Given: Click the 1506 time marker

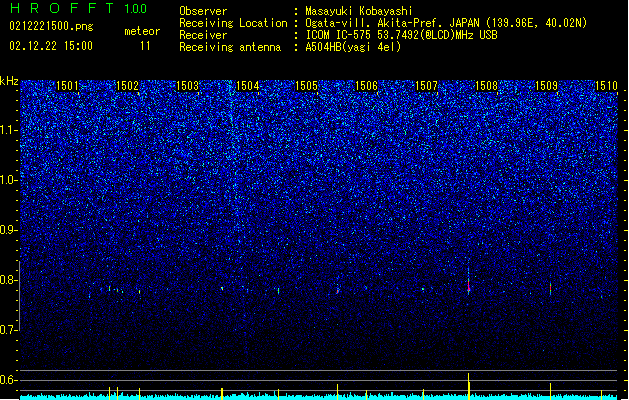Looking at the screenshot, I should [367, 86].
